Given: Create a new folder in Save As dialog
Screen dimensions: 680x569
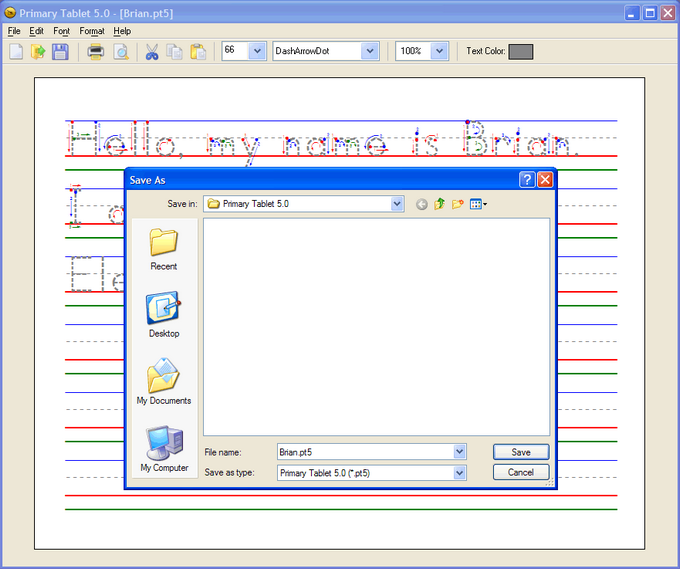Looking at the screenshot, I should pos(458,204).
